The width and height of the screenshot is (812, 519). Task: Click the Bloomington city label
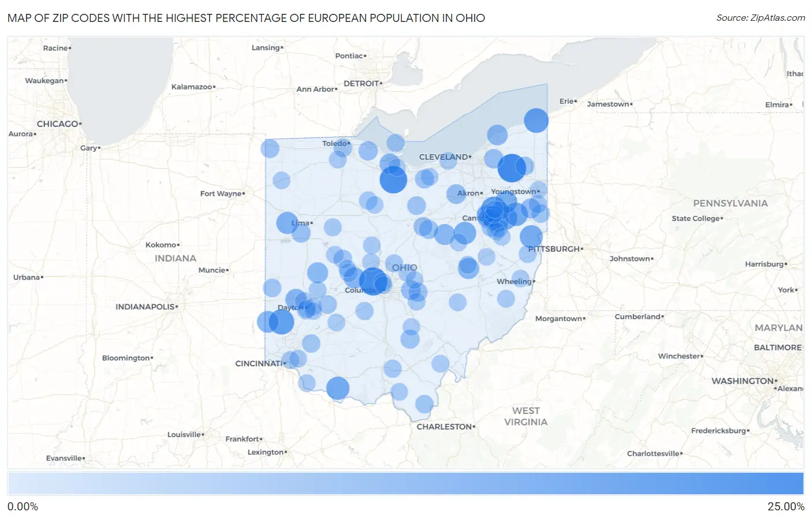tap(126, 358)
